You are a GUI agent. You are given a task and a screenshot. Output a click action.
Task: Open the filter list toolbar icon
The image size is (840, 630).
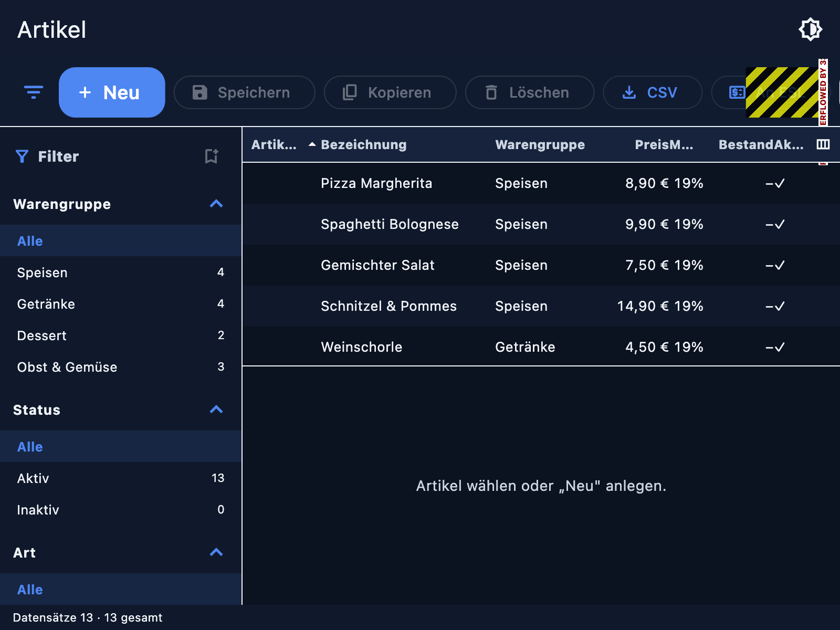34,92
